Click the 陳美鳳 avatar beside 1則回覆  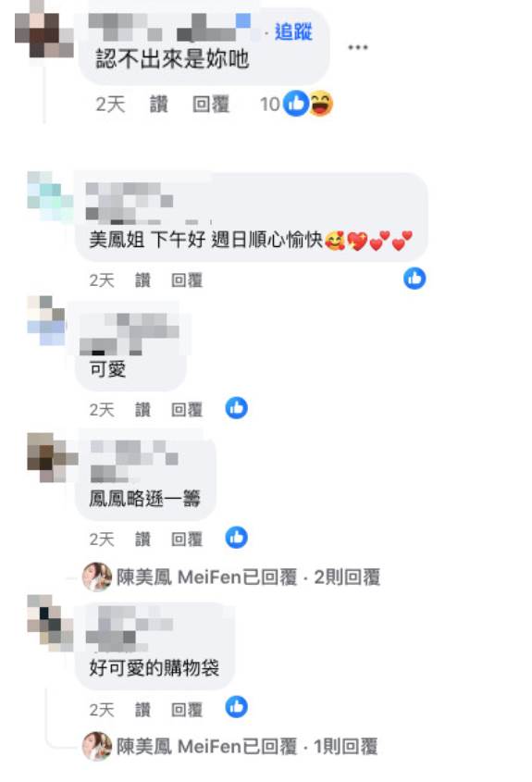click(97, 746)
